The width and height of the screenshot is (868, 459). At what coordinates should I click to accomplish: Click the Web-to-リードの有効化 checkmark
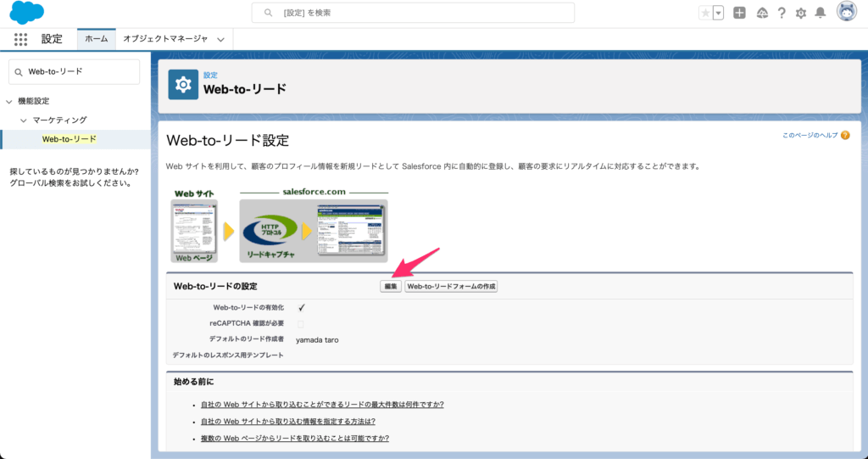pyautogui.click(x=301, y=308)
